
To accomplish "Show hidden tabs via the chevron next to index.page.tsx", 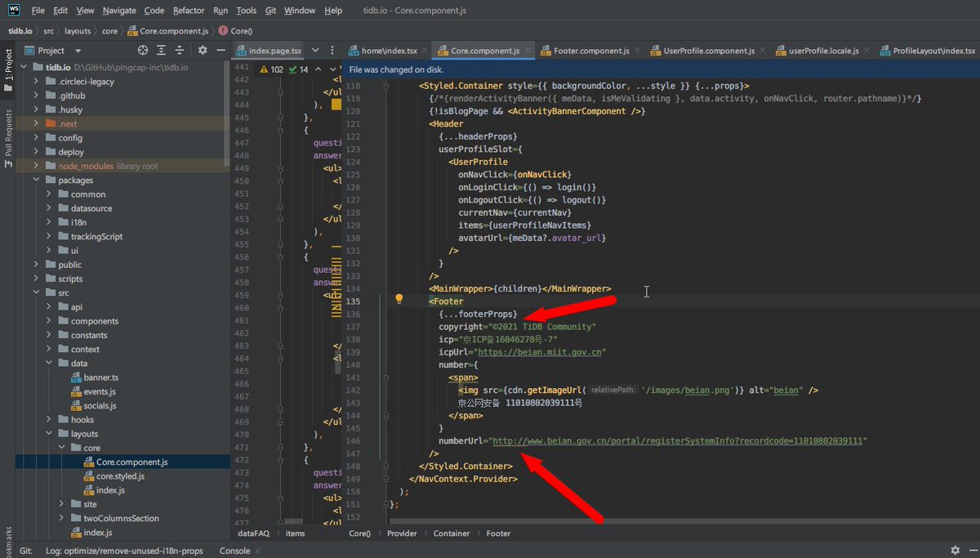I will (315, 51).
